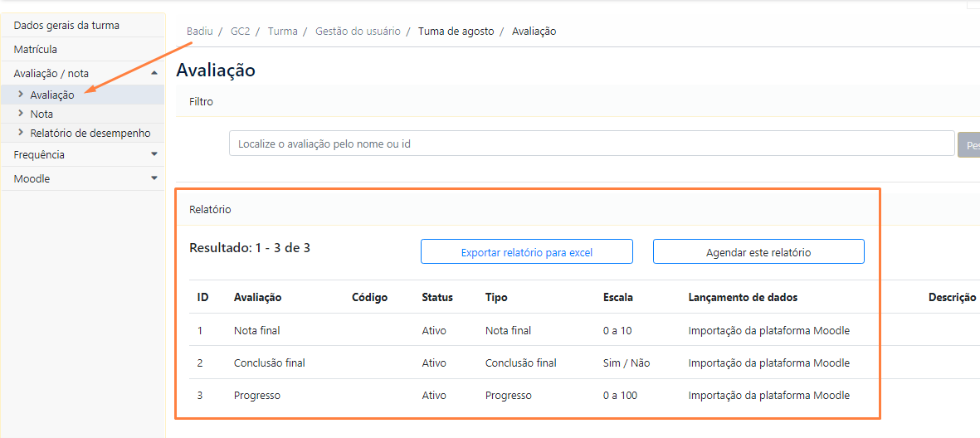Expand the Frequência section arrow

(x=154, y=154)
